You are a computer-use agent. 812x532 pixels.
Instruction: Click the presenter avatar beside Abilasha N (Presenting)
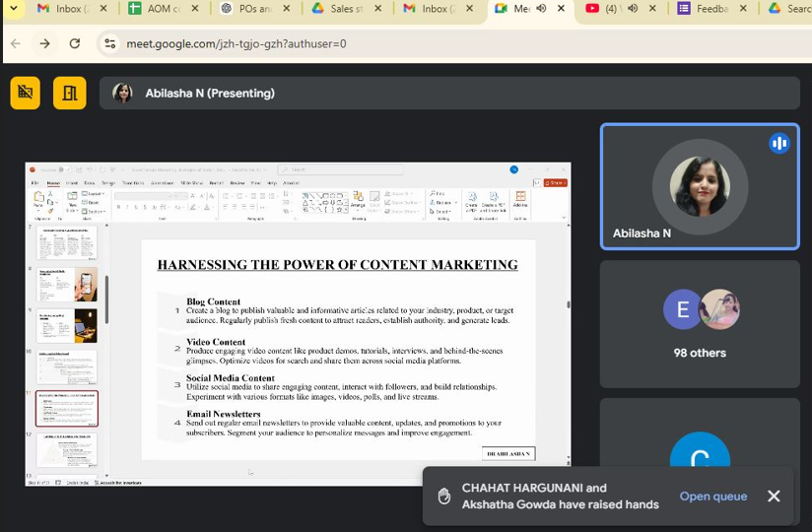tap(122, 93)
